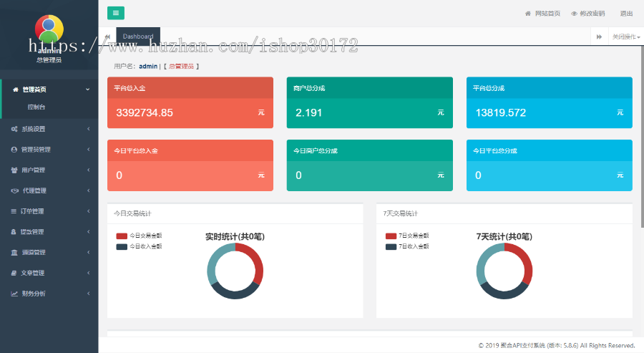Click the 通道管理 bank icon in sidebar
This screenshot has height=353, width=644.
click(14, 252)
